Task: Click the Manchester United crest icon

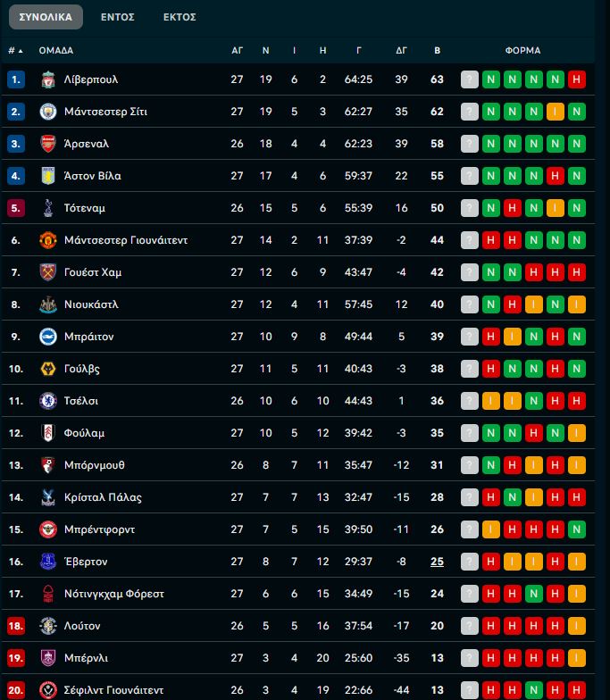Action: [48, 240]
